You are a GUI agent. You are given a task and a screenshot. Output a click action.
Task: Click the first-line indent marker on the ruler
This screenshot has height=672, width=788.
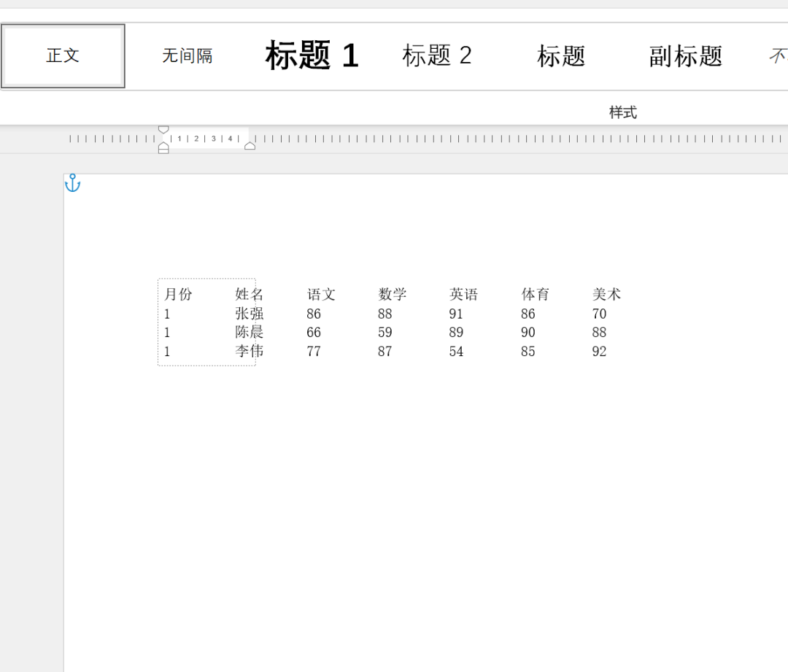click(x=163, y=129)
